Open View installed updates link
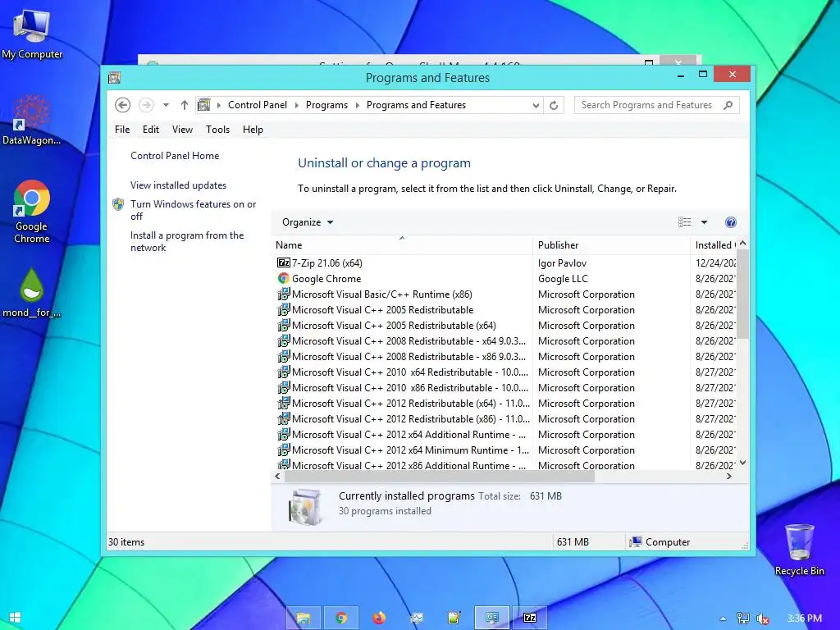This screenshot has height=630, width=840. (178, 185)
